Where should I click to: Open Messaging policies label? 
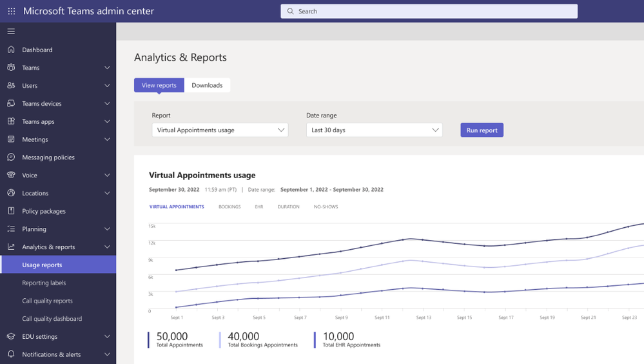[48, 157]
